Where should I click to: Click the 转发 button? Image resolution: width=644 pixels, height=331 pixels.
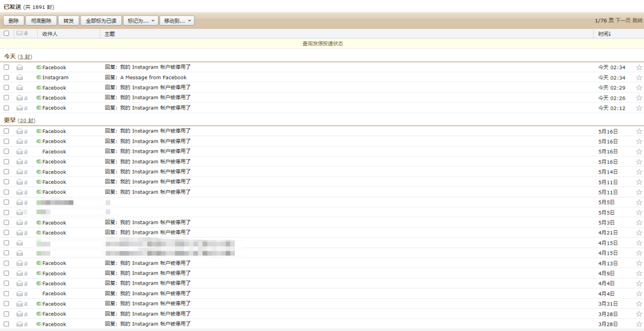pos(69,20)
